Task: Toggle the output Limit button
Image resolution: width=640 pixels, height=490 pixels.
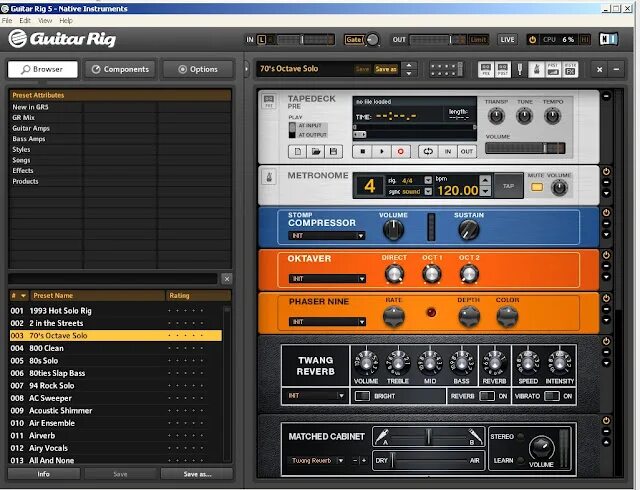Action: 478,40
